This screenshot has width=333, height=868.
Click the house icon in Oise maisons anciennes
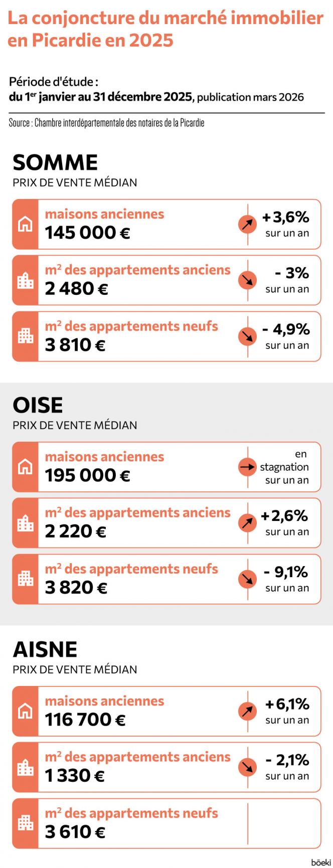click(25, 467)
